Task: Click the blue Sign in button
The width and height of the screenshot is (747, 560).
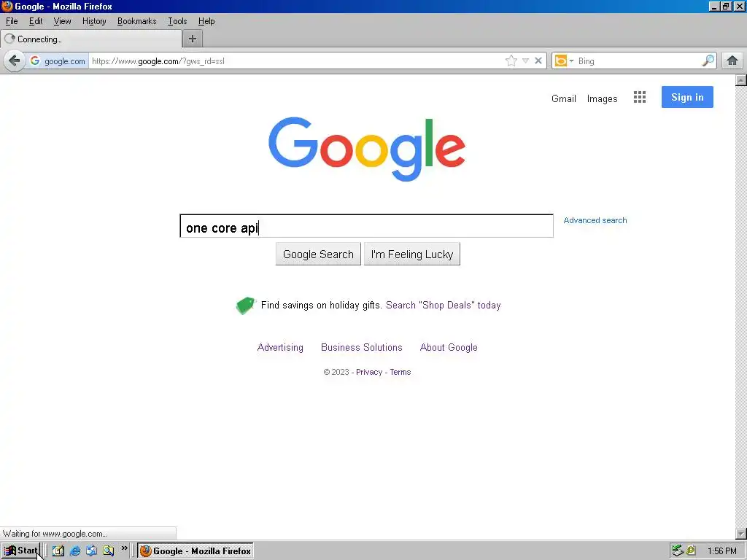Action: pyautogui.click(x=687, y=97)
